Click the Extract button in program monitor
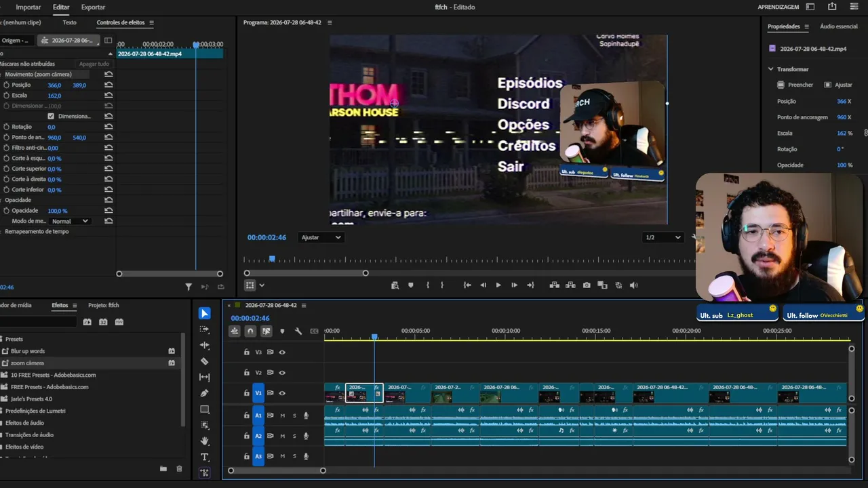The width and height of the screenshot is (868, 488). [570, 285]
